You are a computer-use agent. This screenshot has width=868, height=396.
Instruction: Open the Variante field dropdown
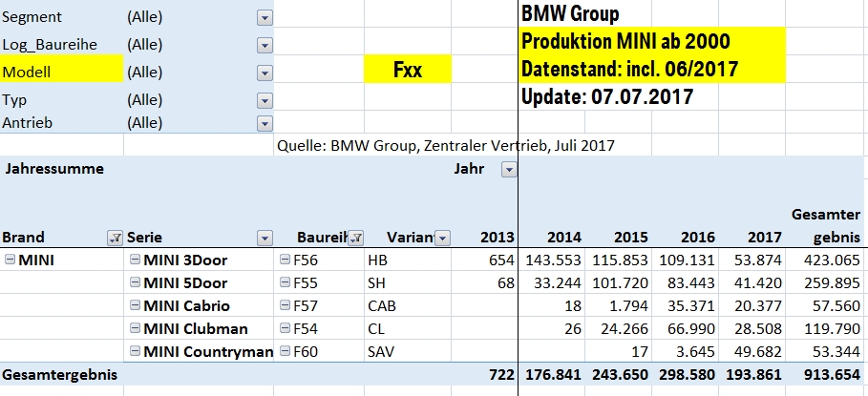[x=443, y=239]
